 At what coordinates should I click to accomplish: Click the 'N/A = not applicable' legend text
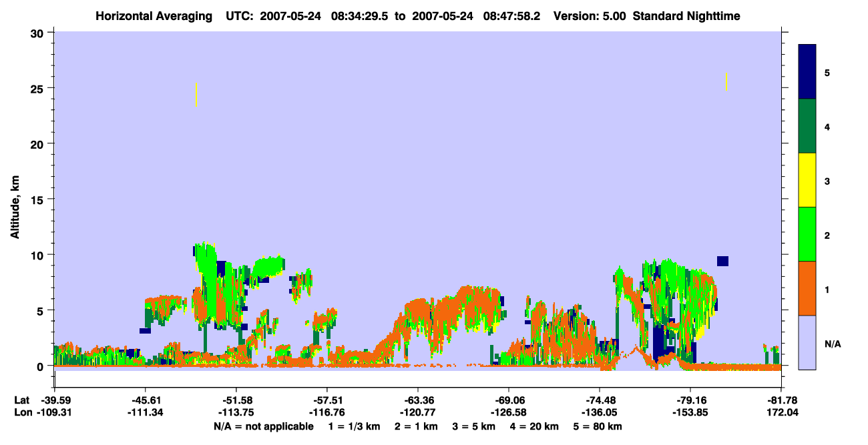263,426
